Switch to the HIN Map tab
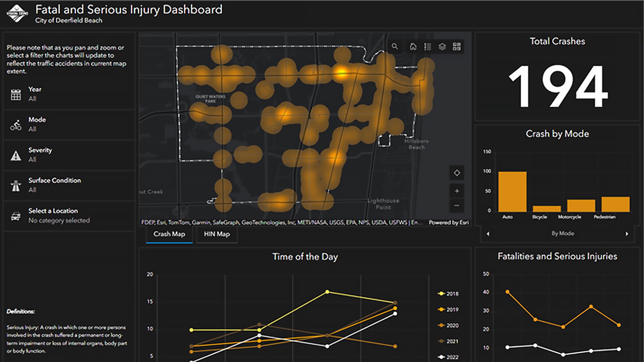Screen dimensions: 644x362 click(x=217, y=234)
